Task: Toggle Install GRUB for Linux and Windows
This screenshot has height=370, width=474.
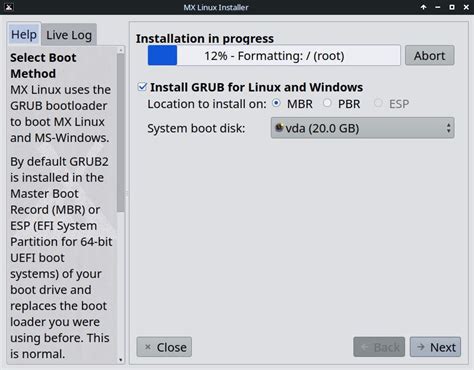Action: (142, 87)
